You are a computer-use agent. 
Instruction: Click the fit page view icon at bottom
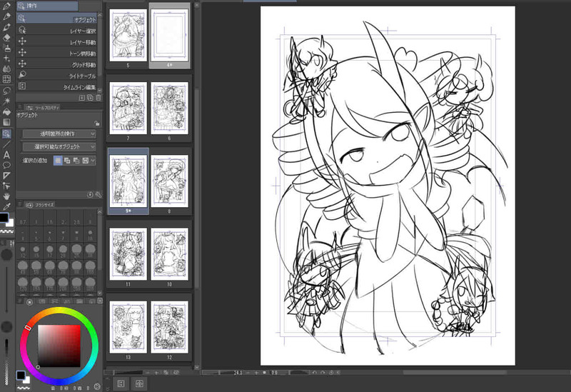coord(139,383)
